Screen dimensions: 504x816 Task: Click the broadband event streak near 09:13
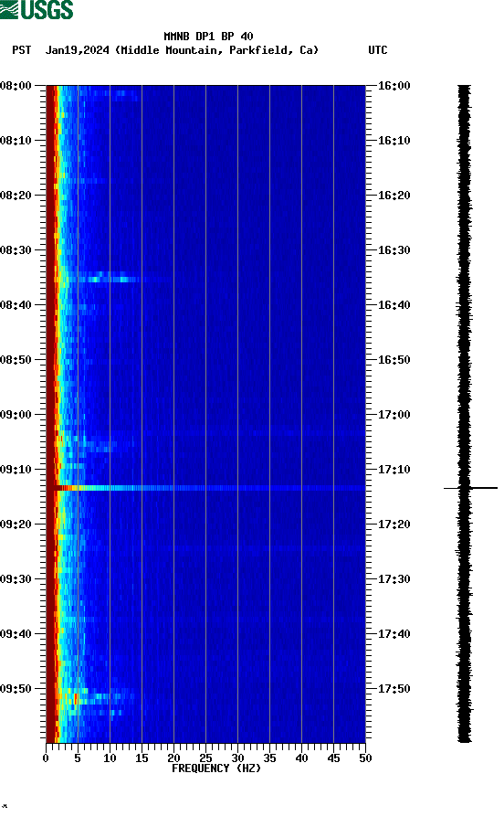(206, 488)
